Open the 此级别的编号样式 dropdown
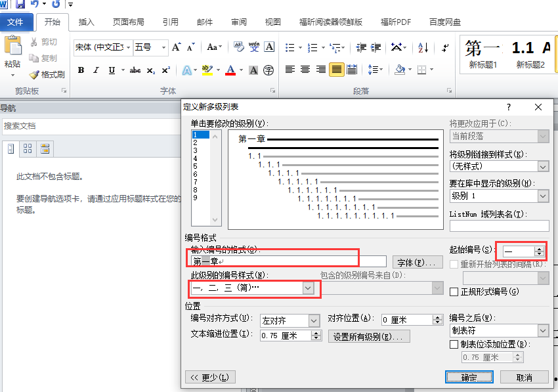 (307, 289)
